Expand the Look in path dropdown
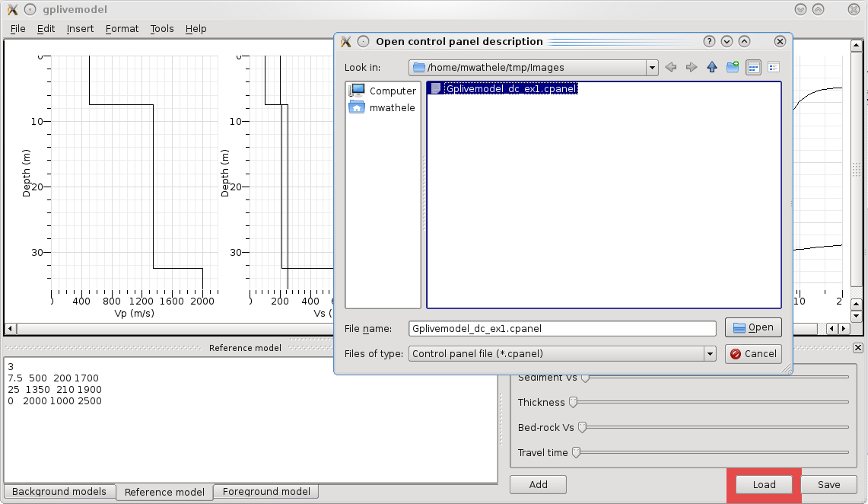This screenshot has height=504, width=868. 652,68
